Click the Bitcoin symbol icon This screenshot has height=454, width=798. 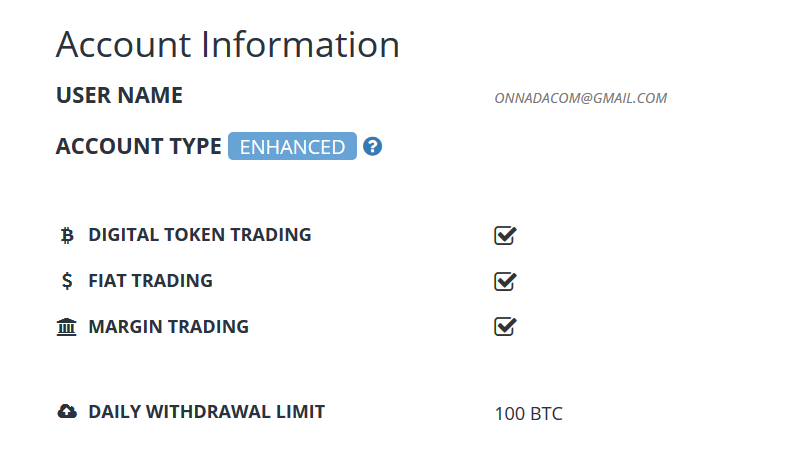point(67,236)
